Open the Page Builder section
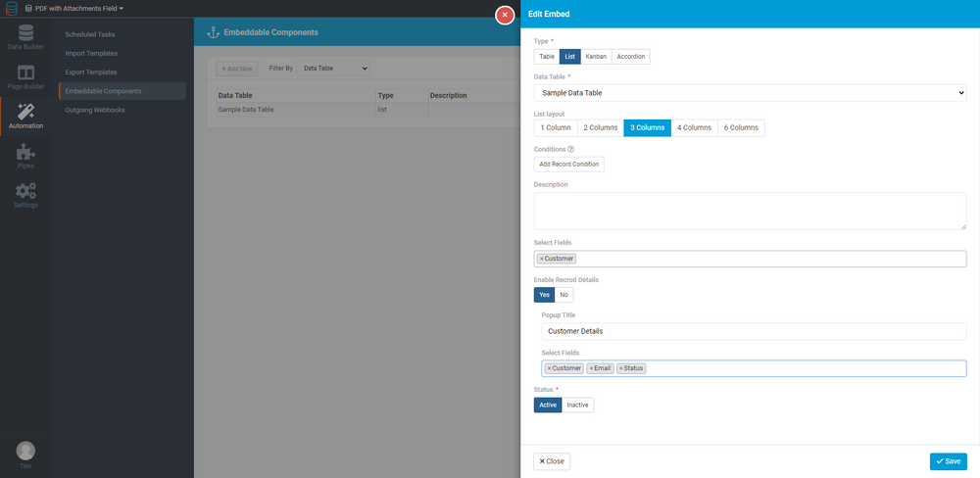980x478 pixels. [25, 76]
